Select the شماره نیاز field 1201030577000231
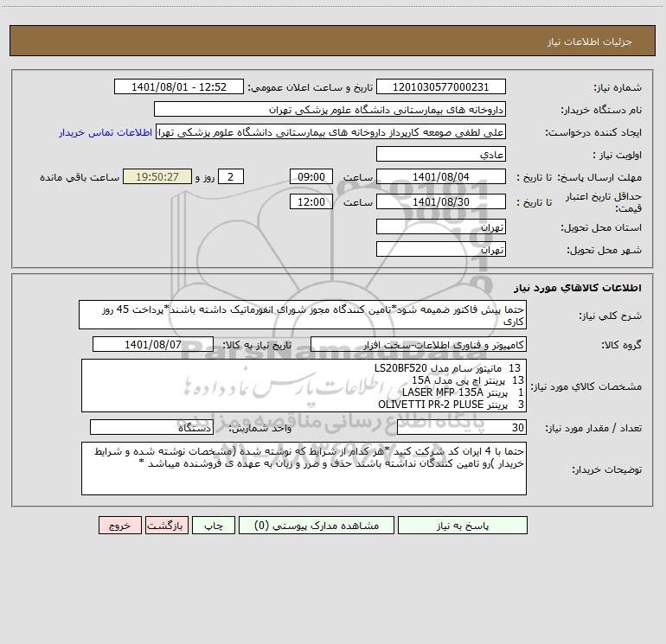The image size is (666, 644). pyautogui.click(x=441, y=86)
